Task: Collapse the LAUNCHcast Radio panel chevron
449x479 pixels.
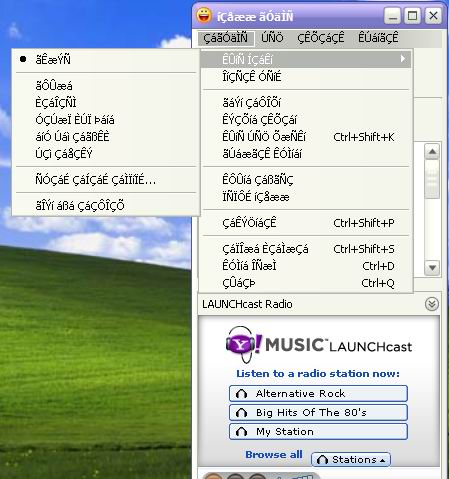Action: [432, 304]
